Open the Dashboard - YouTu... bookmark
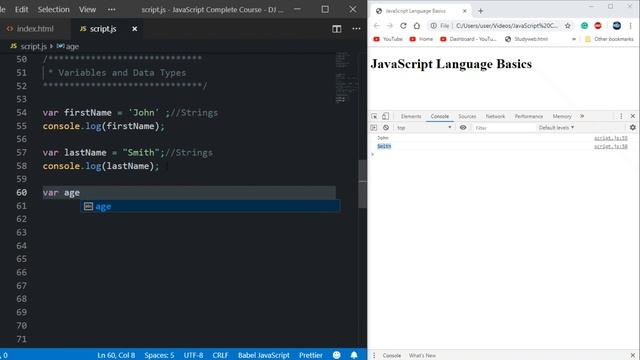 (x=468, y=39)
